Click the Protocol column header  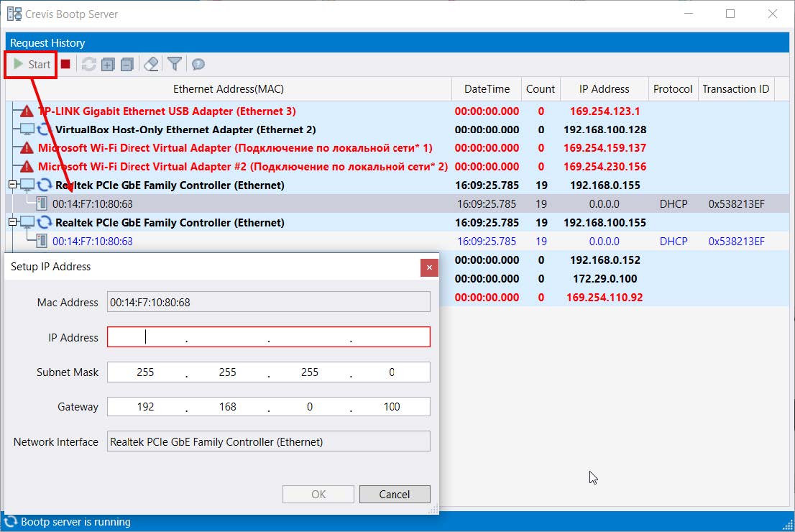click(x=673, y=89)
